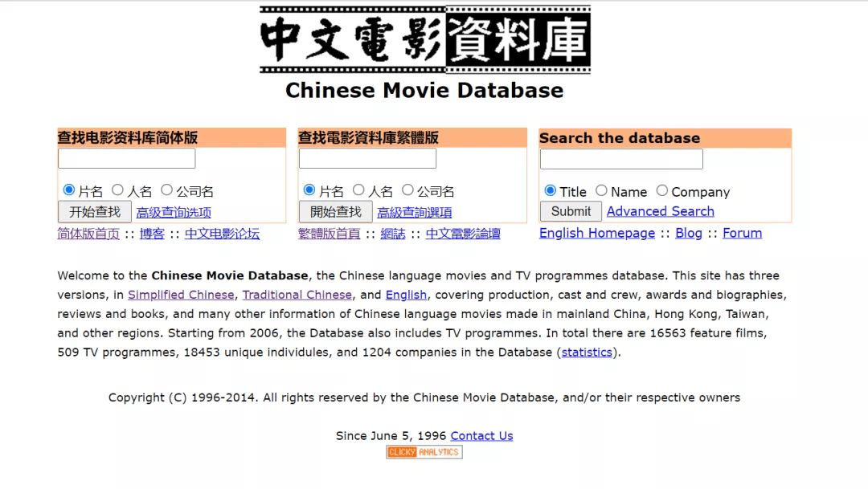Click the Since June 5, 1996 text
The height and width of the screenshot is (489, 868).
(x=391, y=436)
